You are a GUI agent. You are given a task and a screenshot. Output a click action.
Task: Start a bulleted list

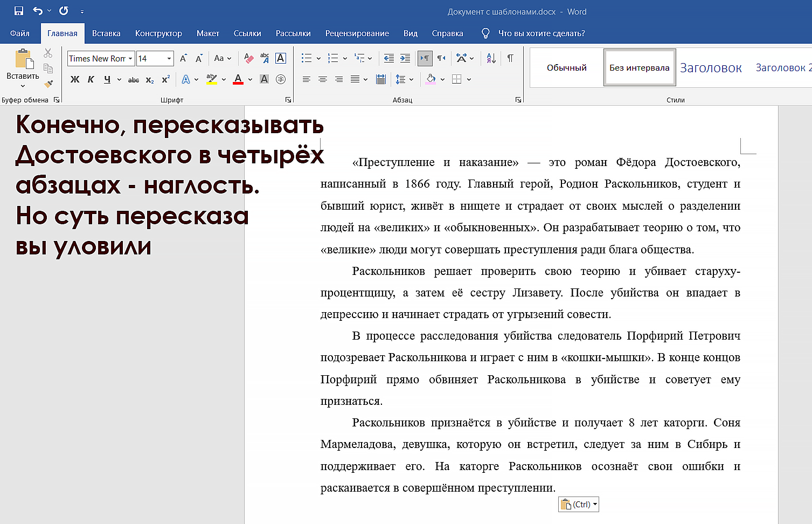click(307, 58)
